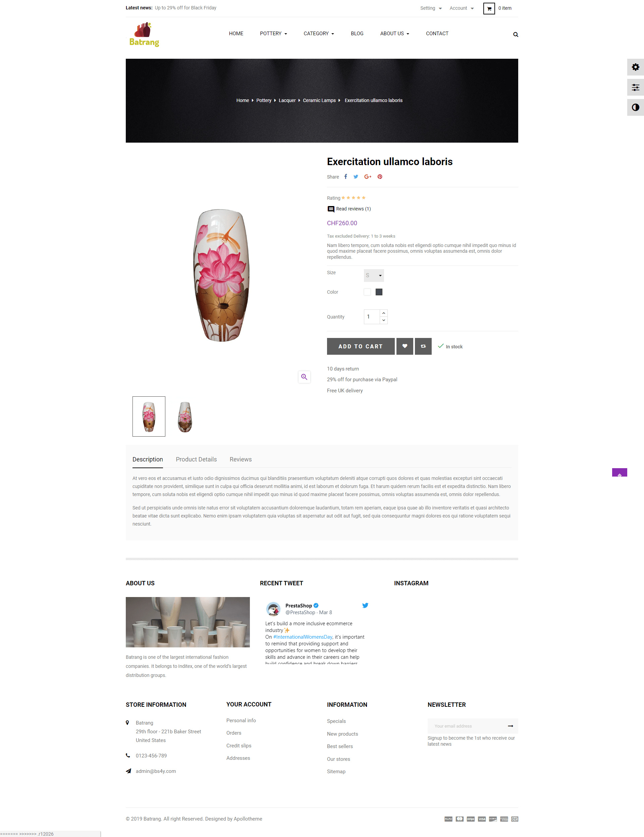Open the Pottery menu
The image size is (644, 837).
pyautogui.click(x=274, y=34)
